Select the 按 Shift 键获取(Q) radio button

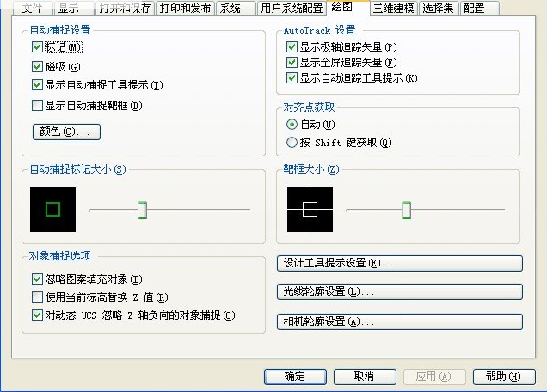(x=292, y=143)
